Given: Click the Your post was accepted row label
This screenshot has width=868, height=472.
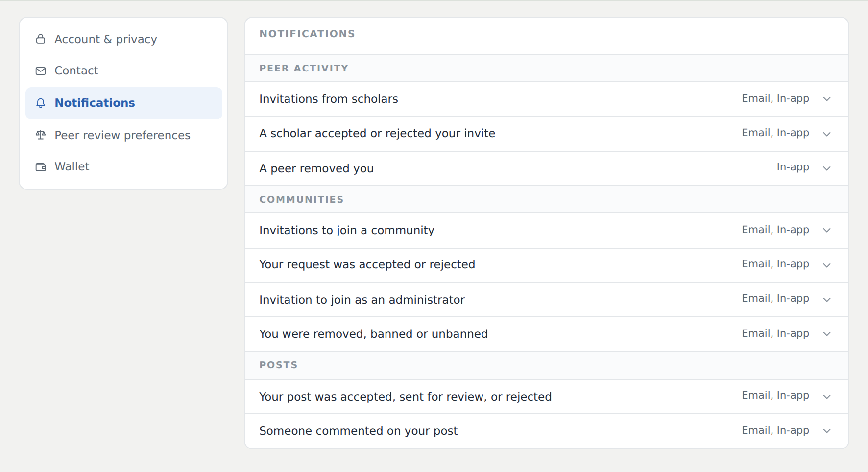Looking at the screenshot, I should [405, 397].
